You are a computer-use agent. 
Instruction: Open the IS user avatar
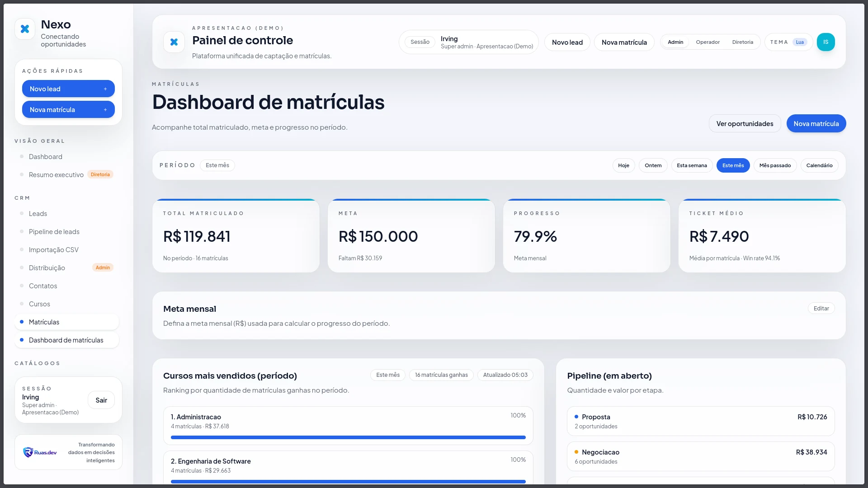click(x=826, y=42)
